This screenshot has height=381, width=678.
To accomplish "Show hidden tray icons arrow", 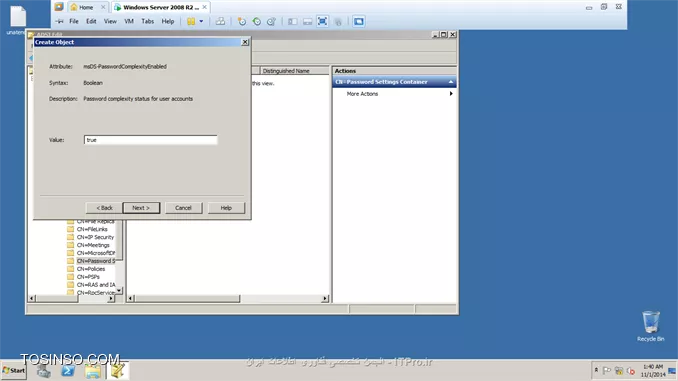I will click(x=596, y=370).
